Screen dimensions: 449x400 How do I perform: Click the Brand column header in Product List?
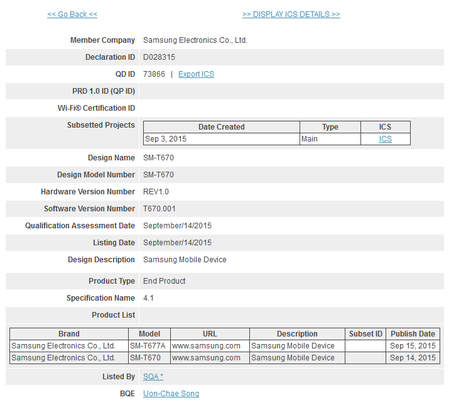coord(69,334)
